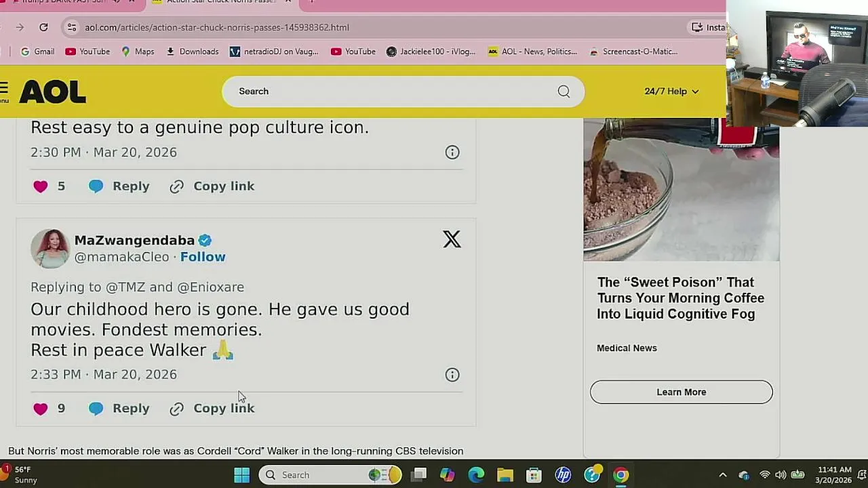Viewport: 868px width, 488px height.
Task: Open the Windows Start menu
Action: pos(241,475)
